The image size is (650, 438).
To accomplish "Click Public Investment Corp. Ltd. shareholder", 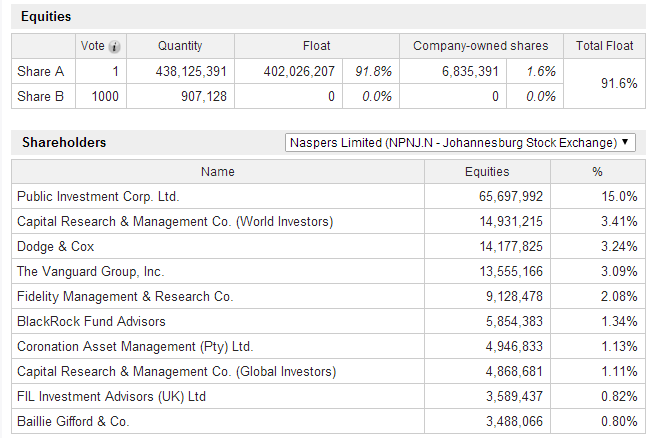I will pyautogui.click(x=98, y=197).
